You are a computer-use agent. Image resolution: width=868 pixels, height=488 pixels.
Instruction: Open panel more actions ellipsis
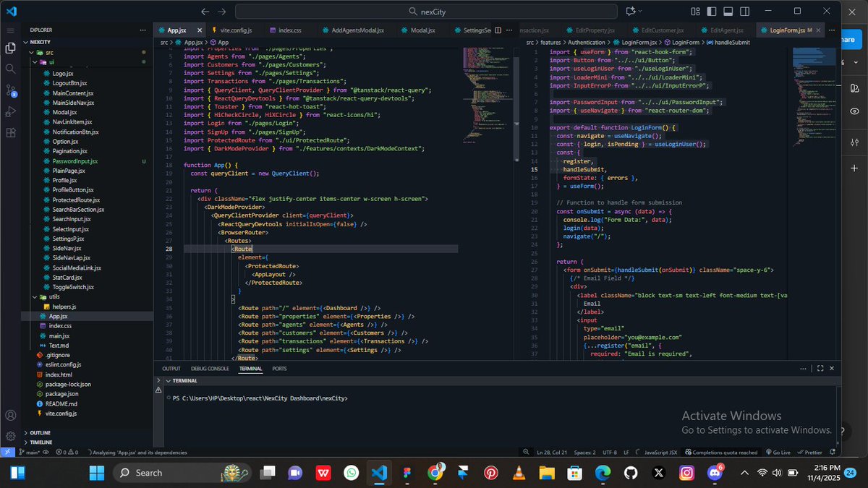click(802, 369)
